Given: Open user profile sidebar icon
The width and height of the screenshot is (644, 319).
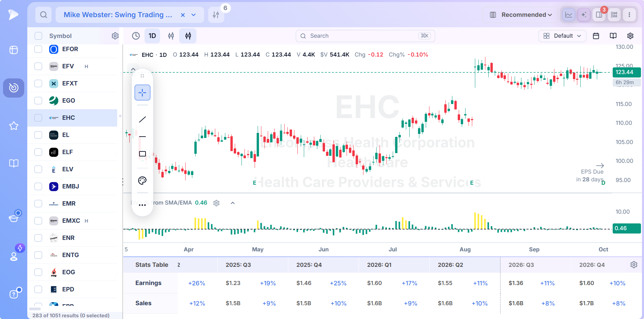Looking at the screenshot, I should click(14, 256).
